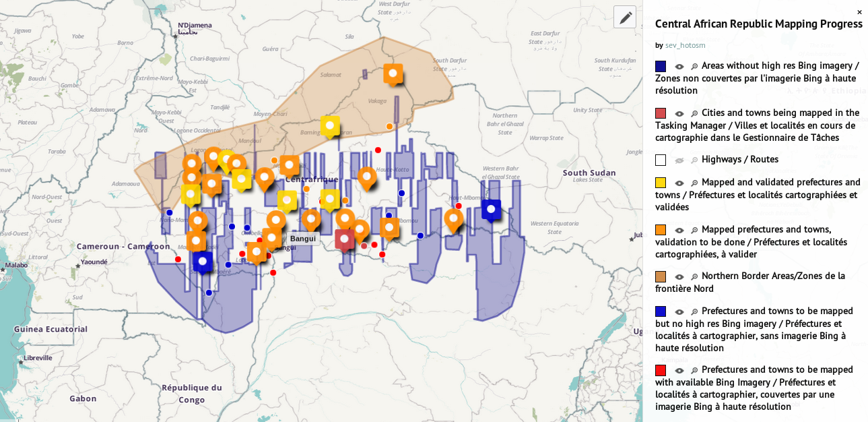Zoom to 'but no high res Bing imagery' layer

694,312
